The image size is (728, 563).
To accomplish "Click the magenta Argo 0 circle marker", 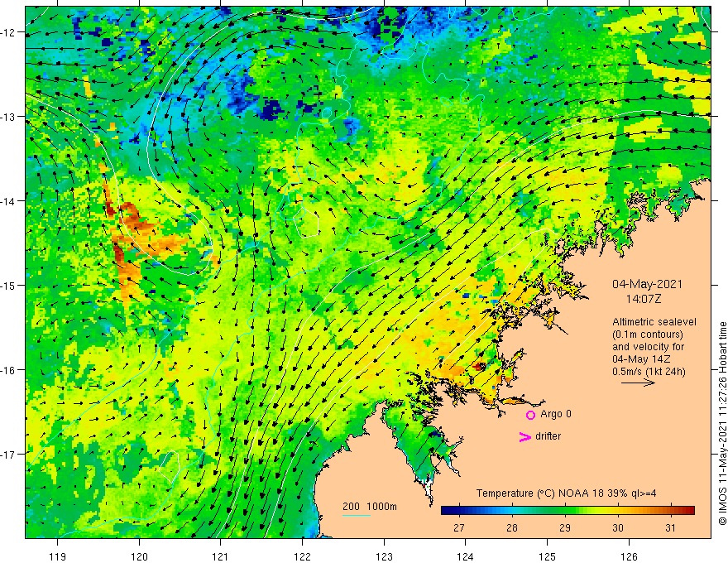I will point(530,415).
